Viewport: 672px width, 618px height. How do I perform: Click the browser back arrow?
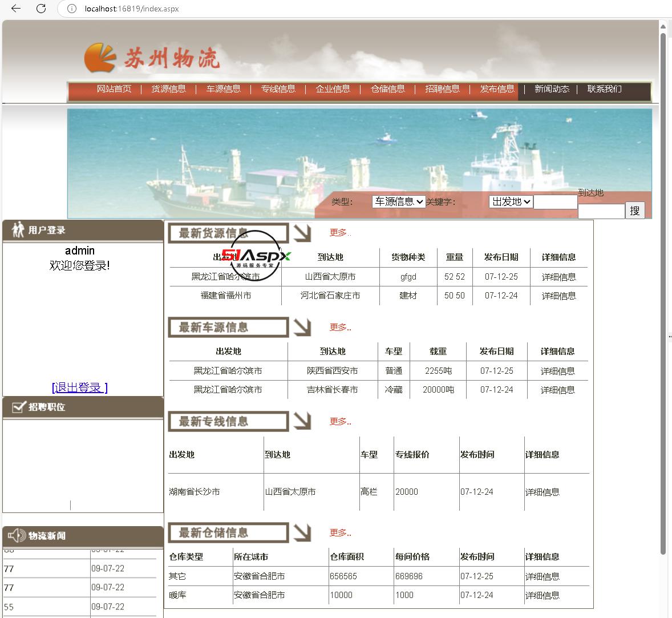[16, 9]
